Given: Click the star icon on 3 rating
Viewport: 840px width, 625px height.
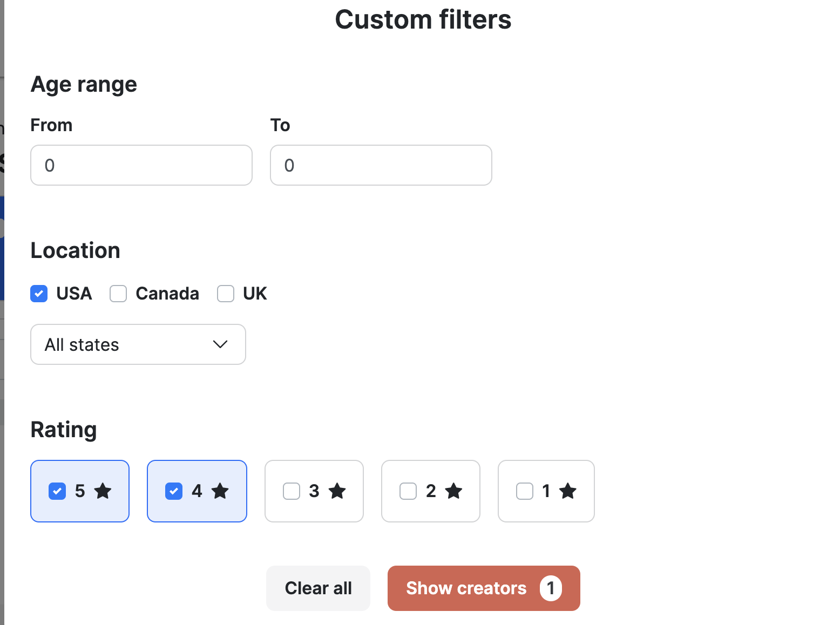Looking at the screenshot, I should click(x=337, y=491).
